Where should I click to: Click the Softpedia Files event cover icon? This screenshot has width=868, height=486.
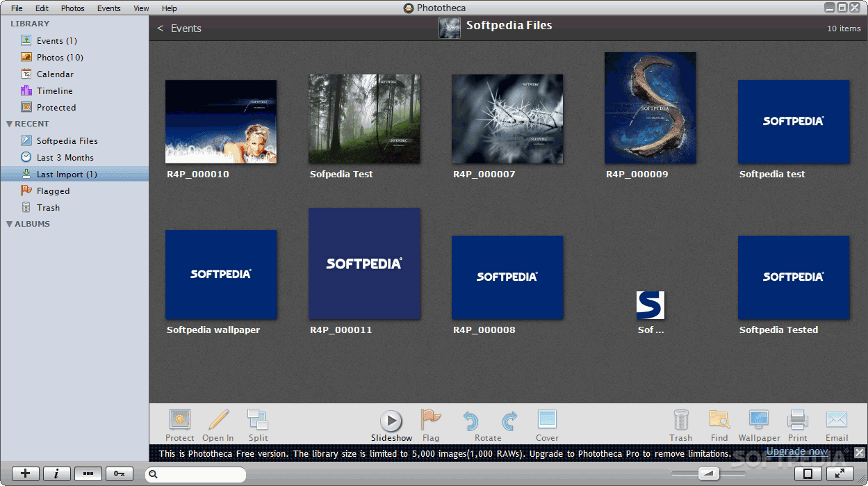(x=450, y=28)
